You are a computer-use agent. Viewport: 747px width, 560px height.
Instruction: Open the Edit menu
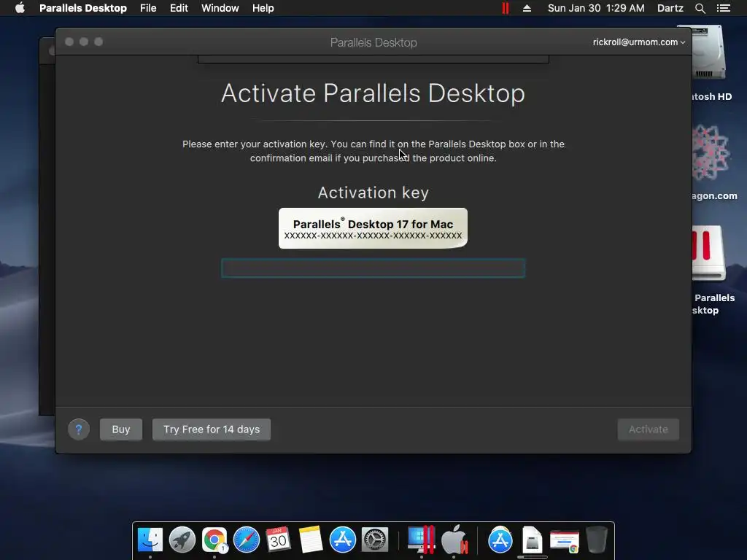click(179, 8)
